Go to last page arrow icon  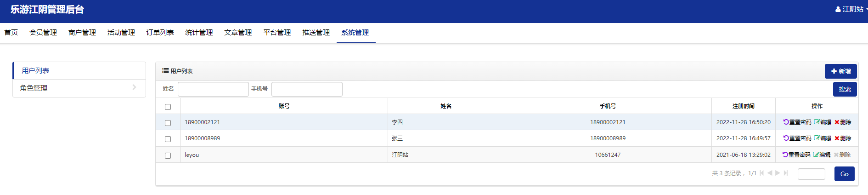[x=786, y=173]
